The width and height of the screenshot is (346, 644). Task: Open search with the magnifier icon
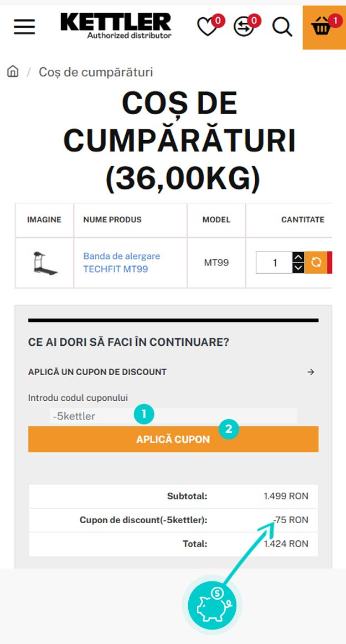282,27
